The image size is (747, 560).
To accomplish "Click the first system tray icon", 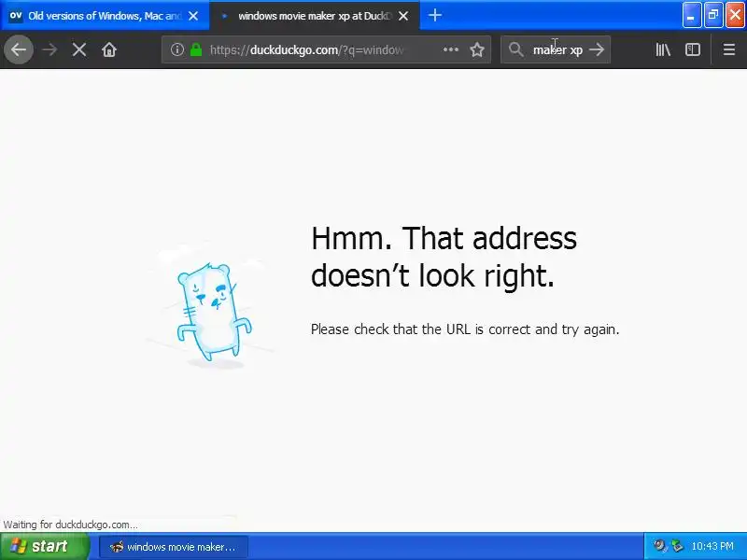I will (659, 546).
